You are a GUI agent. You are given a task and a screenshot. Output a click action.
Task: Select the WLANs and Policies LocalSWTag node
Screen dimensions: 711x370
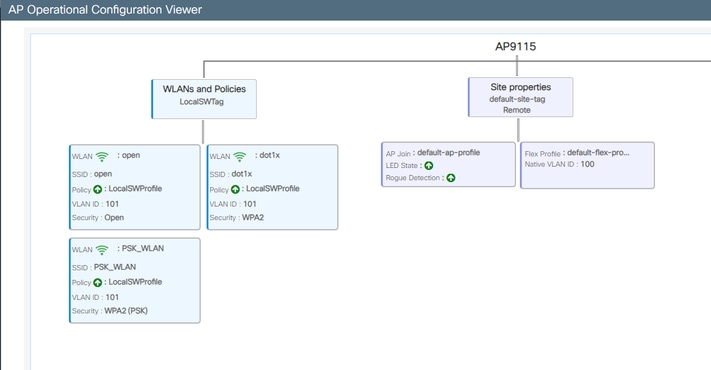tap(204, 99)
